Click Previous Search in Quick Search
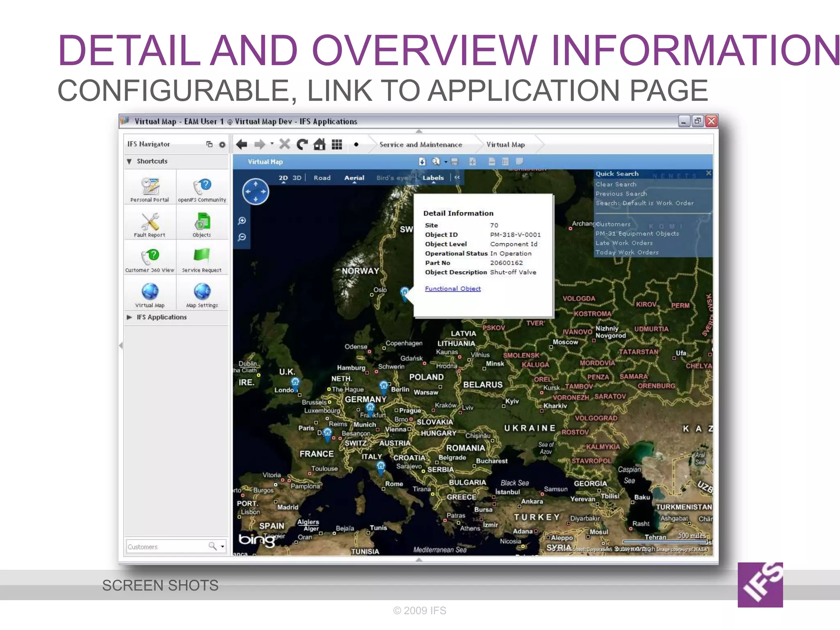The image size is (840, 630). (621, 194)
